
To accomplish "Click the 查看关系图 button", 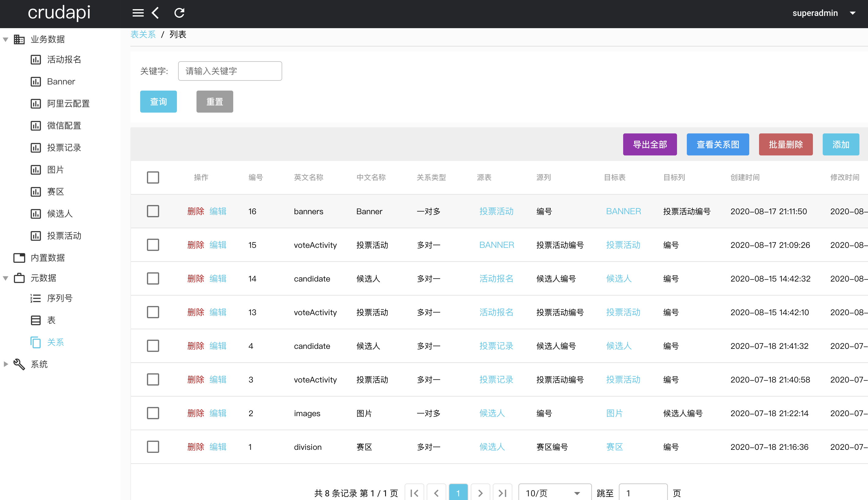I will [x=717, y=144].
